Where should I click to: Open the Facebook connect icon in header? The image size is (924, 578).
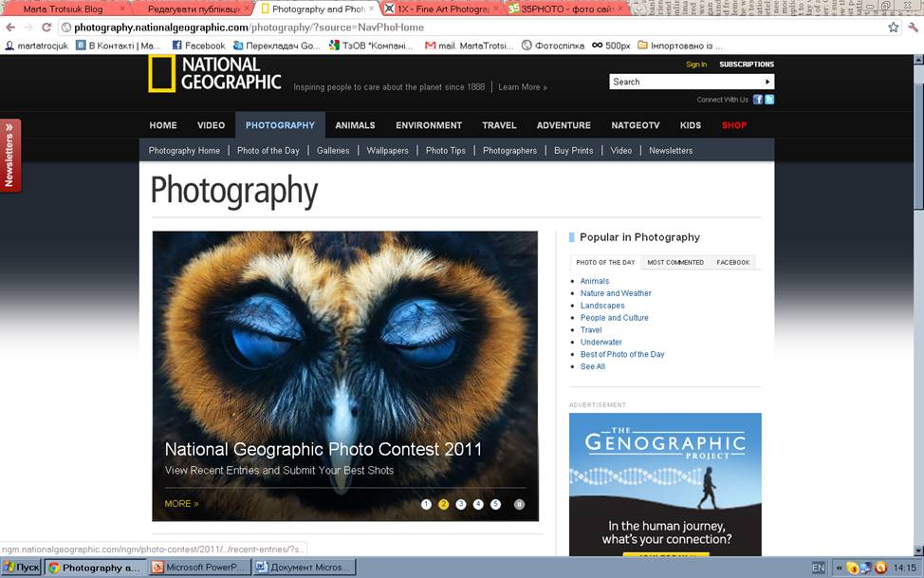tap(758, 100)
